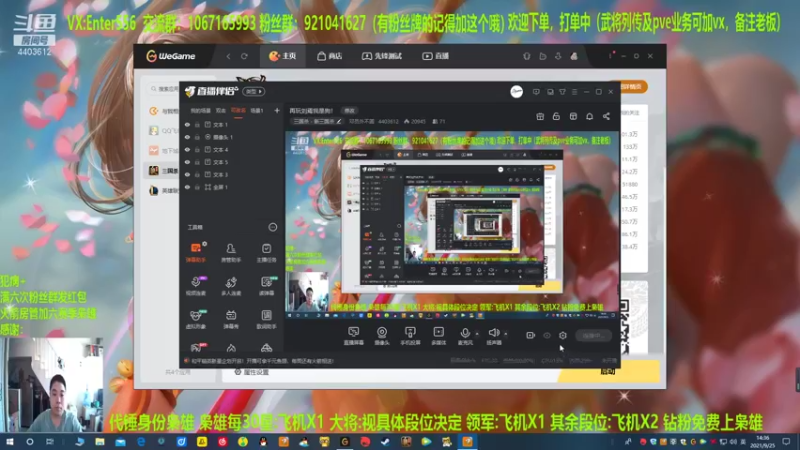Open the 歌词助手 lyrics assistant tool
800x450 pixels.
click(x=266, y=319)
